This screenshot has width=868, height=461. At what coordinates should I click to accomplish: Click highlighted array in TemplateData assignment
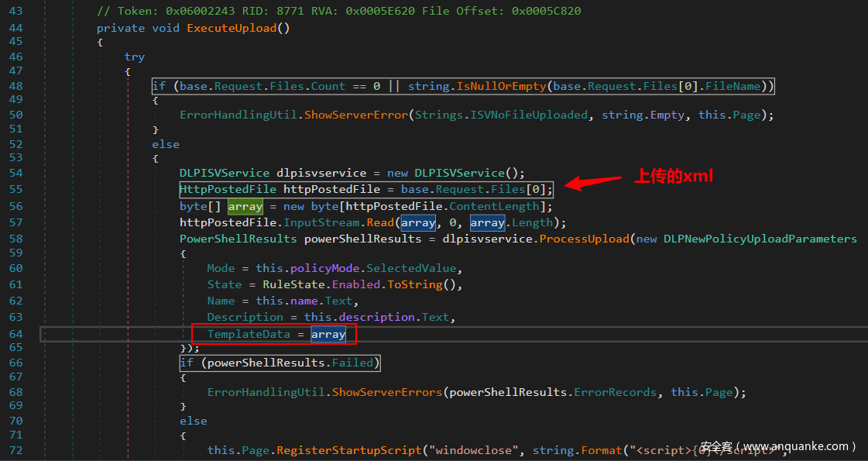pyautogui.click(x=328, y=334)
